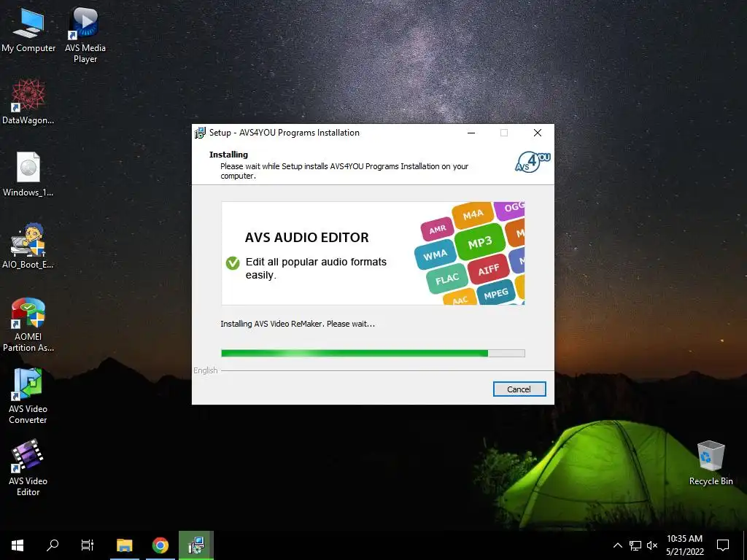
Task: Click the FLAC format badge
Action: [x=447, y=279]
